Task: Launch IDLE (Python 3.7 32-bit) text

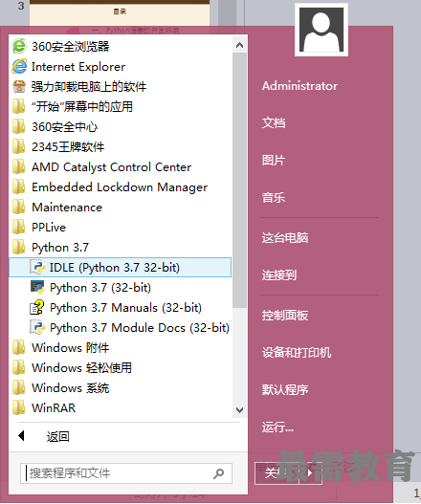Action: pos(115,268)
